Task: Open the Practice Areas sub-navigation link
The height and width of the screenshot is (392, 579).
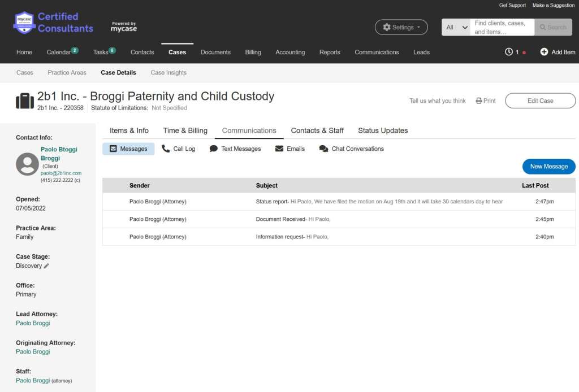Action: [67, 73]
